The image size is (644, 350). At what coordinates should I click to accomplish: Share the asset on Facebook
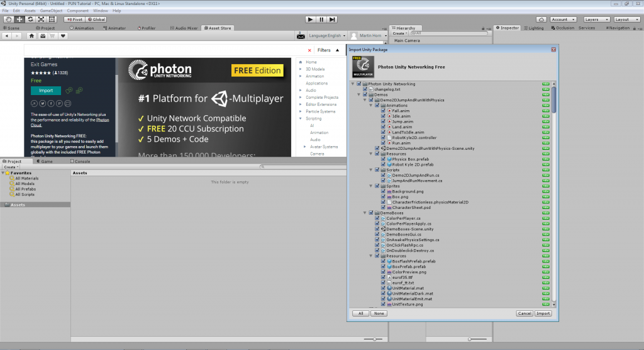51,104
